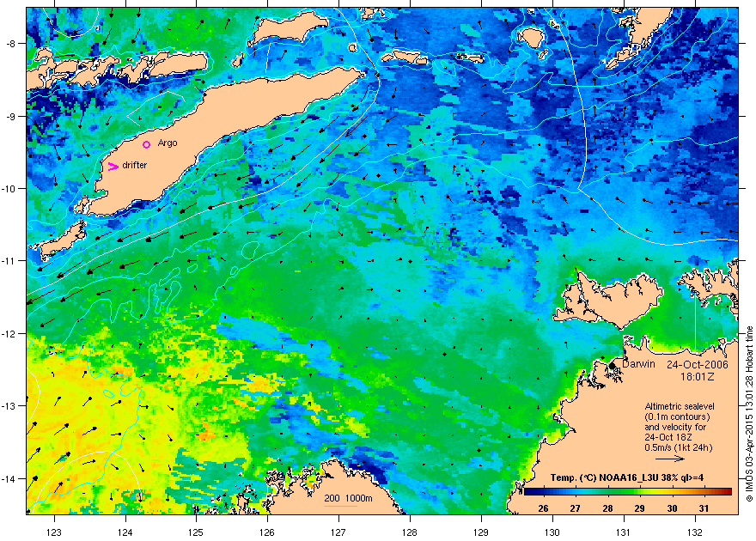Click the longitude axis label '126'
Screen dimensions: 756x541
coord(267,532)
